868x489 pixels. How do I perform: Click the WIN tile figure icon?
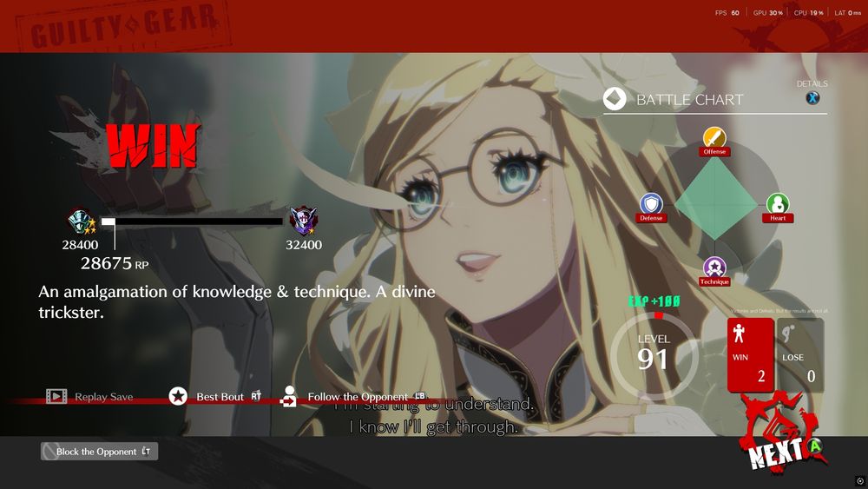coord(739,334)
